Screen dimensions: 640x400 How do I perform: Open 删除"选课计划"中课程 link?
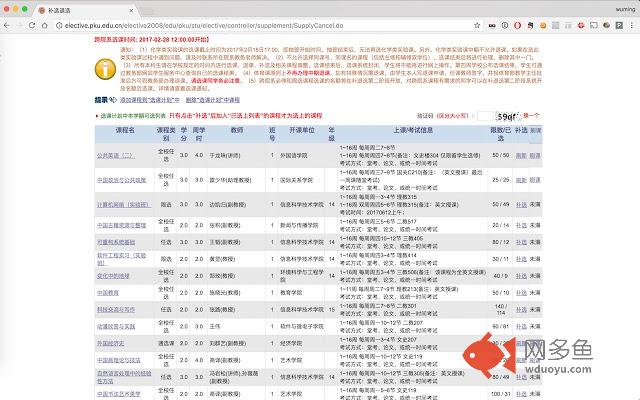click(213, 100)
